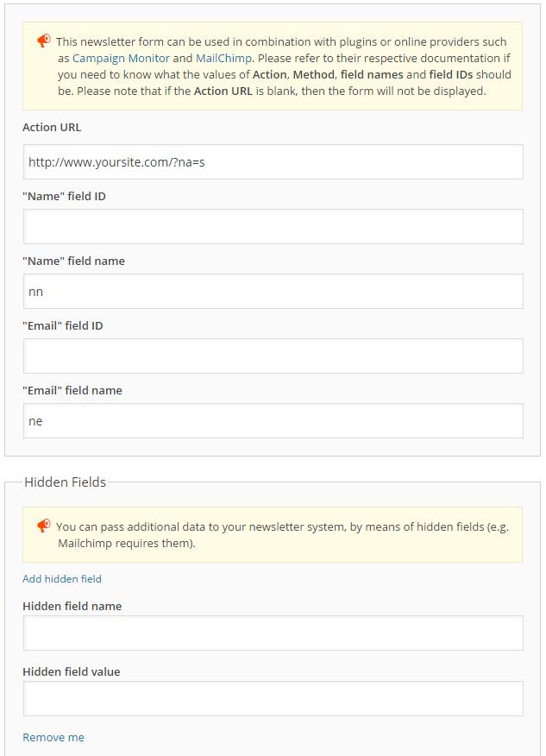
Task: Focus the "Name" field name input containing nn
Action: click(x=273, y=291)
